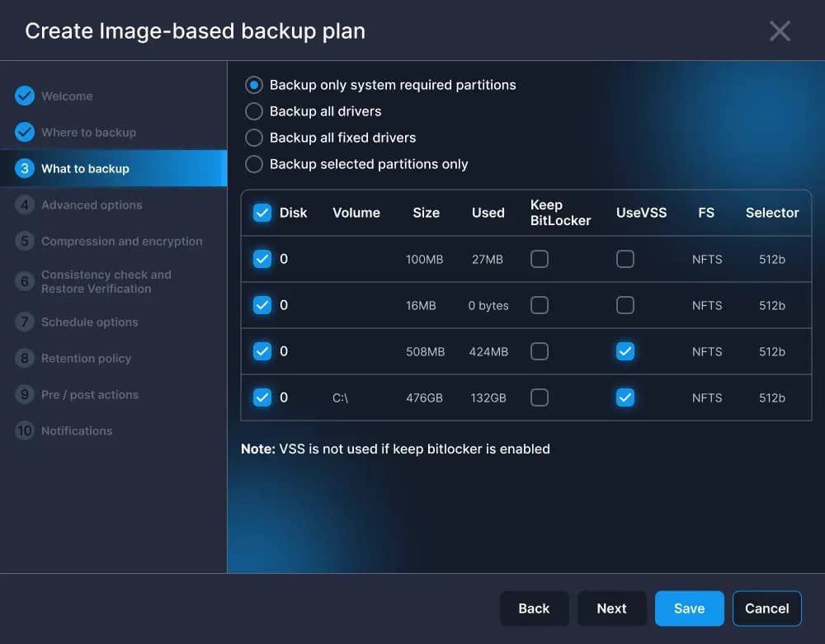Click the step 7 Schedule options number icon
The image size is (825, 644).
tap(25, 322)
